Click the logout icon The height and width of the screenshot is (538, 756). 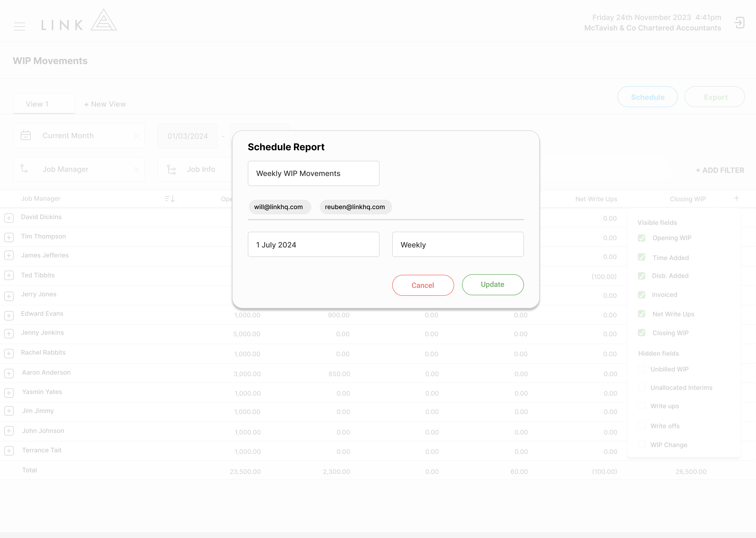tap(739, 23)
